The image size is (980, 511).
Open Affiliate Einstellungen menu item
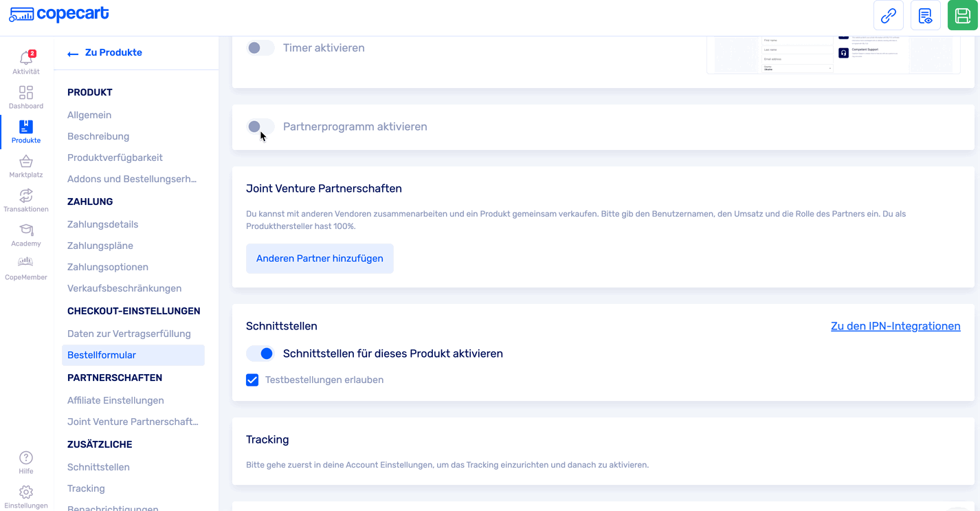pyautogui.click(x=115, y=400)
